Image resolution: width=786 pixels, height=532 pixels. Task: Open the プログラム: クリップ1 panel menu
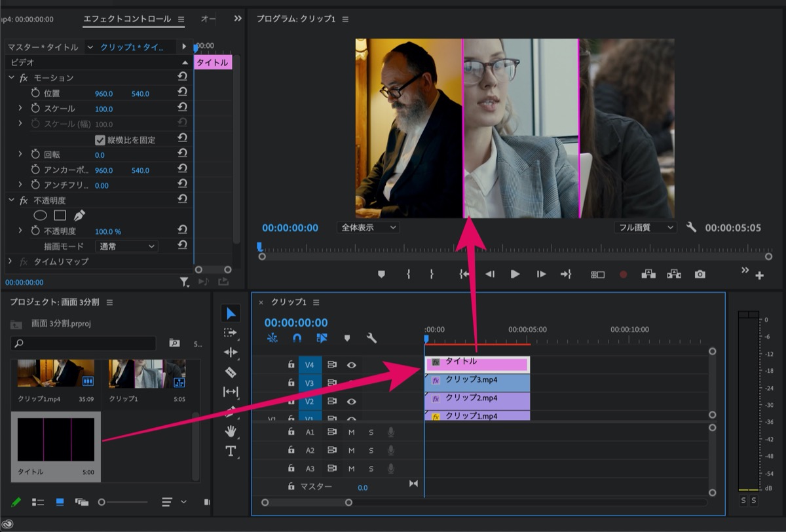[346, 19]
